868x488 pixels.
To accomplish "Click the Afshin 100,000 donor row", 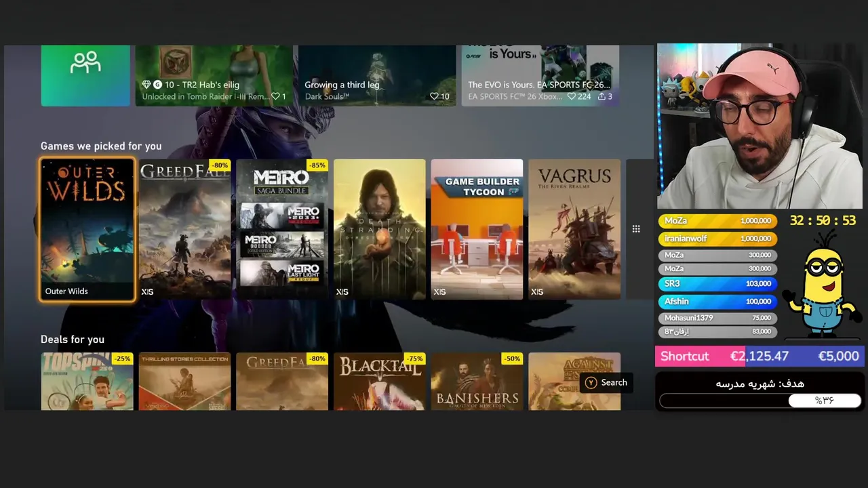I will click(x=717, y=302).
